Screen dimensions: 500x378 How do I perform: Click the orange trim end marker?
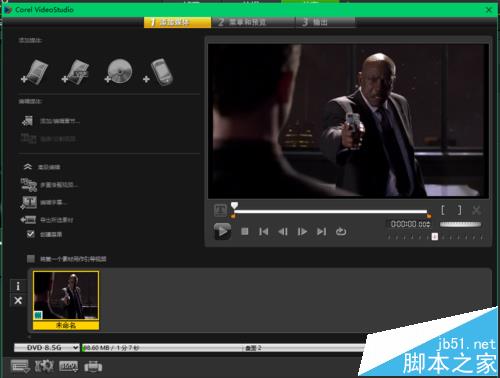(x=429, y=216)
